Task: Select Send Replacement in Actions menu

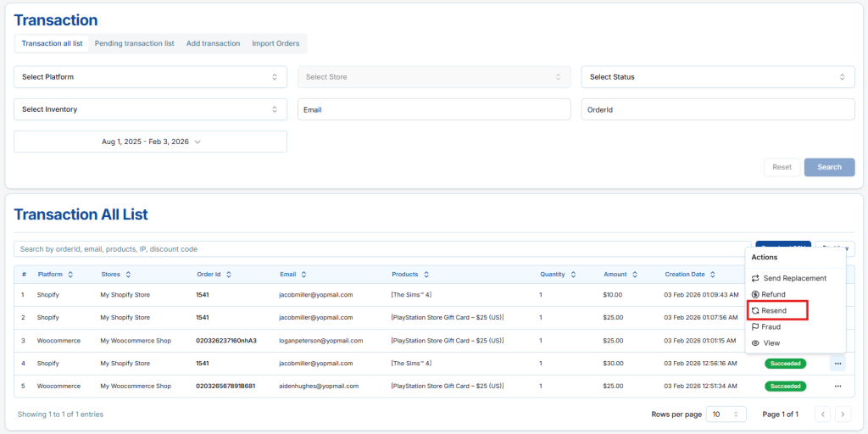Action: coord(794,278)
